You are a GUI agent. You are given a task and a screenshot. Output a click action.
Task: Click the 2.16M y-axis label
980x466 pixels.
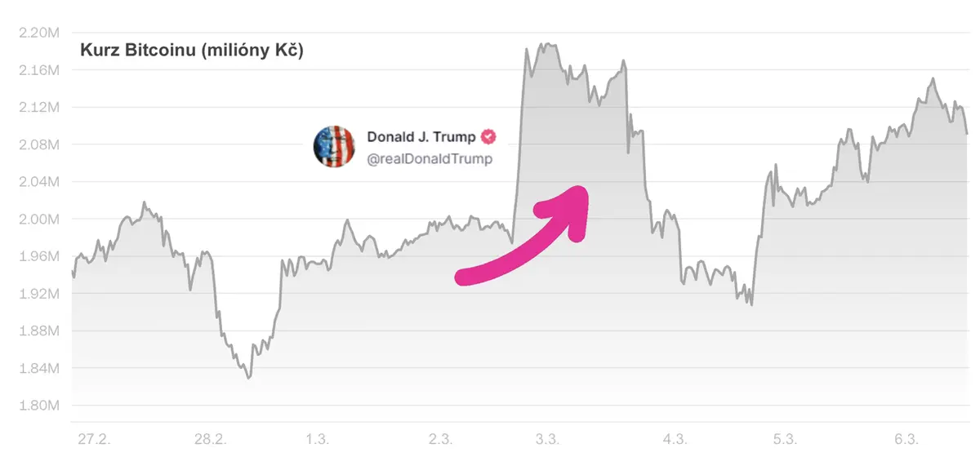point(38,70)
